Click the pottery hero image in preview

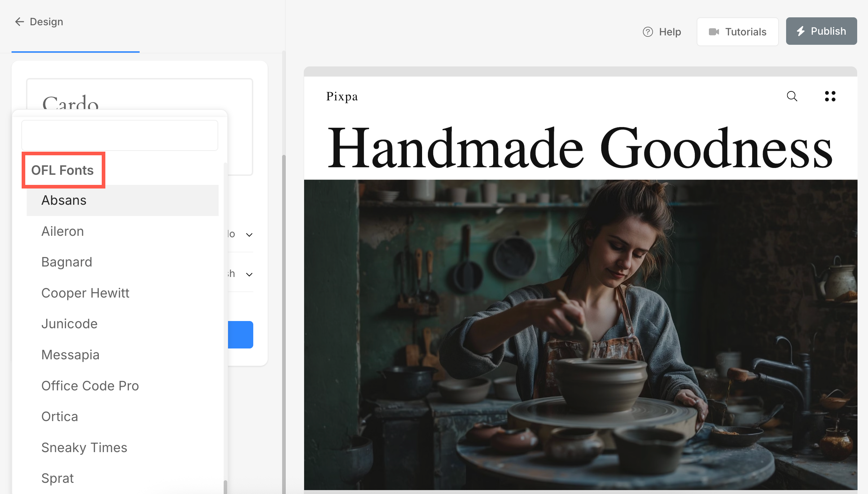(580, 335)
